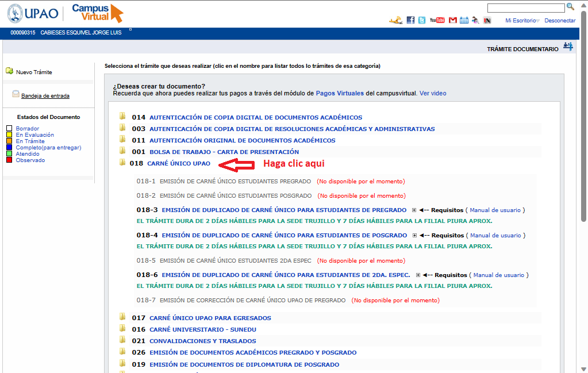Image resolution: width=588 pixels, height=373 pixels.
Task: Open the YouTube icon link
Action: pyautogui.click(x=437, y=20)
